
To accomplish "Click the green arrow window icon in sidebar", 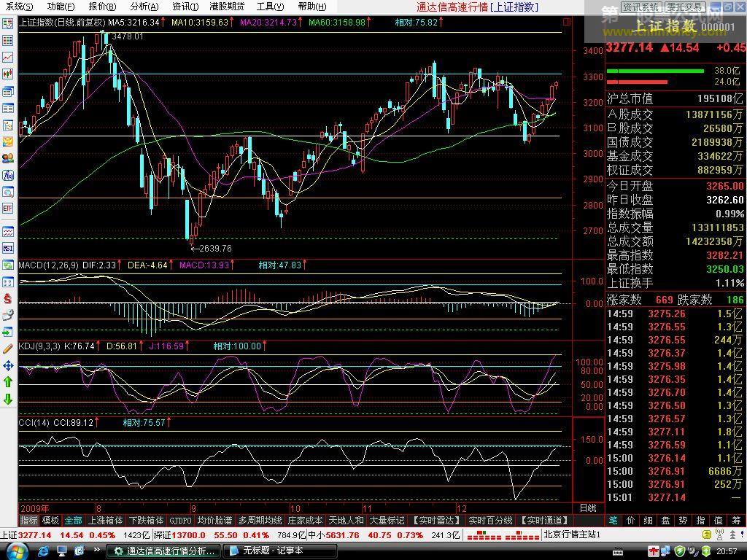I will pyautogui.click(x=7, y=332).
